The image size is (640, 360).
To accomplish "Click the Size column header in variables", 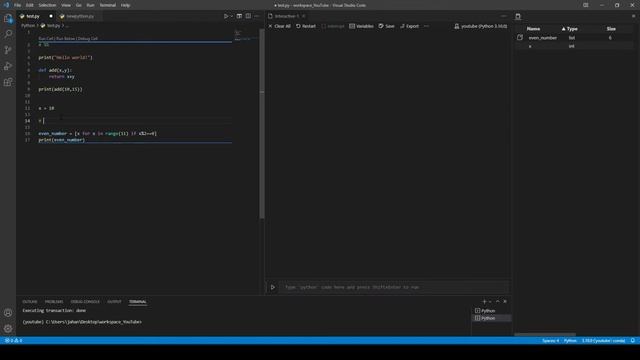I will click(x=611, y=29).
